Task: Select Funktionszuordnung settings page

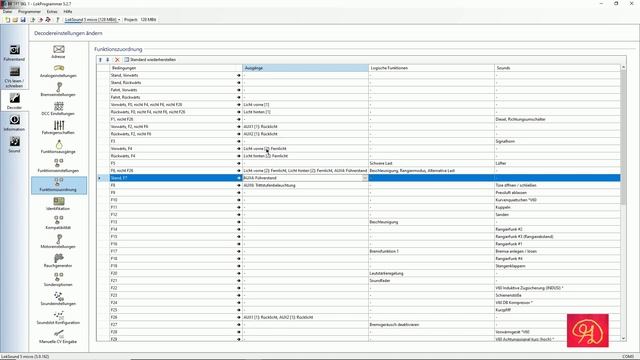Action: (59, 185)
